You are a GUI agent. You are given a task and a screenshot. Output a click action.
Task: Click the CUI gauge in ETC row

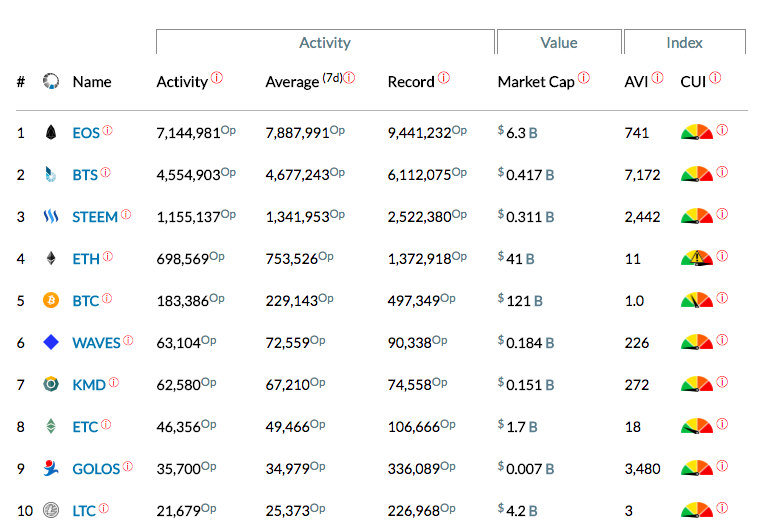point(697,426)
